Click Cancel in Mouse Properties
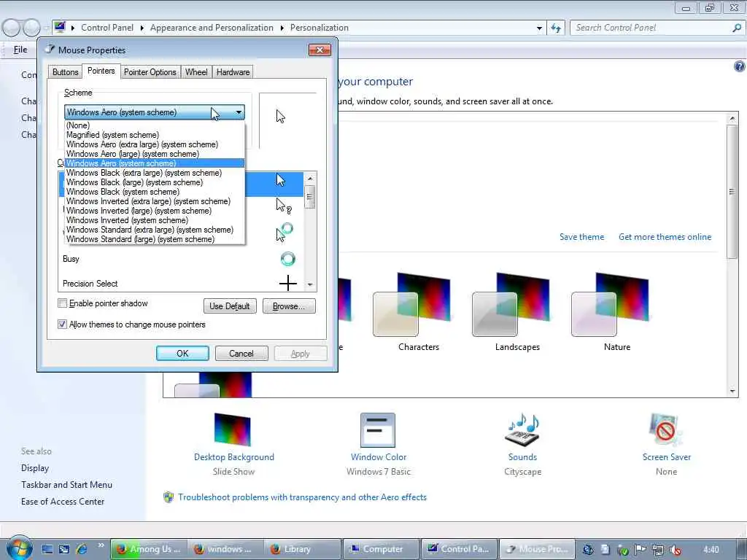Screen dimensions: 747x560 (x=241, y=354)
